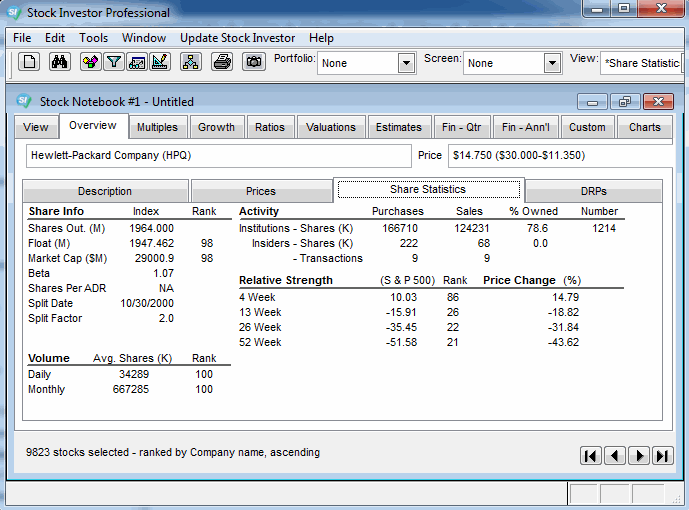Go to the last stock record
Screen dimensions: 689x510
pyautogui.click(x=662, y=455)
